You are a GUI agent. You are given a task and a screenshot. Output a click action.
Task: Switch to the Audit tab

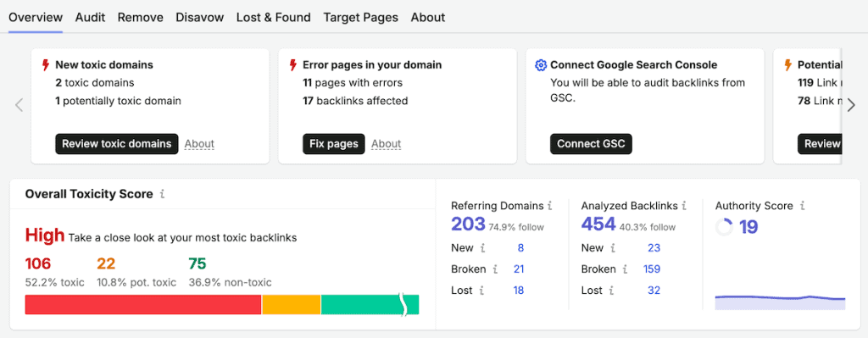click(90, 17)
